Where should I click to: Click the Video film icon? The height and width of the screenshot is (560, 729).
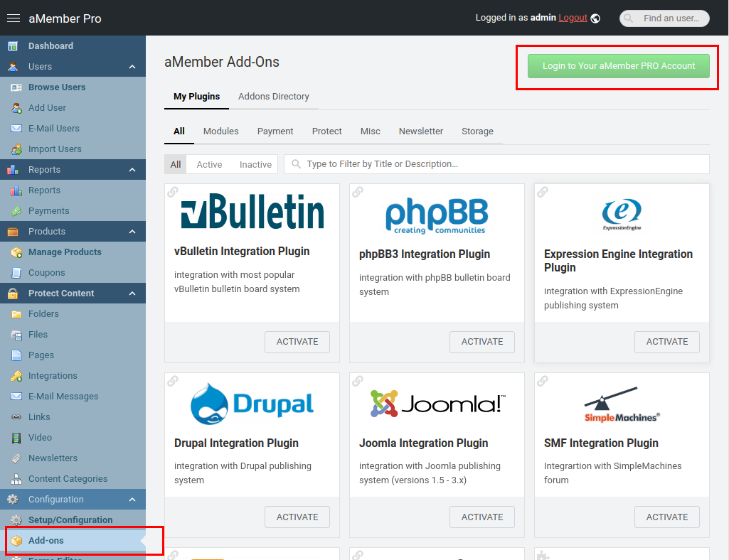(16, 438)
